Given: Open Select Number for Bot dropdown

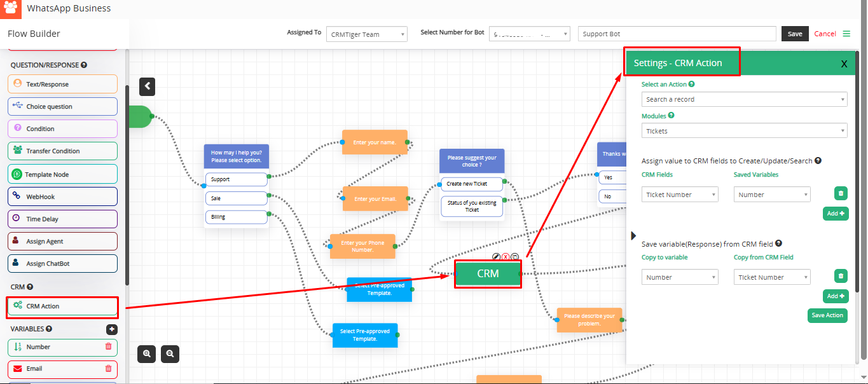Looking at the screenshot, I should (x=529, y=34).
